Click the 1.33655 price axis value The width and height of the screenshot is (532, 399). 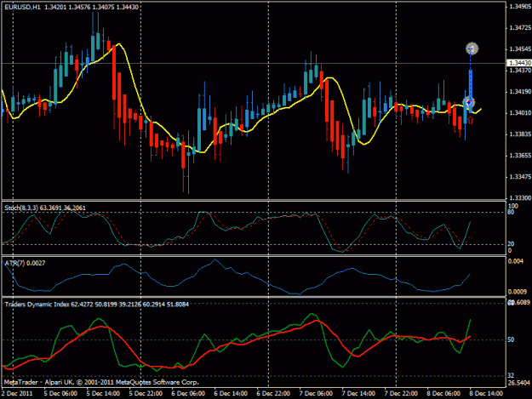click(x=520, y=156)
